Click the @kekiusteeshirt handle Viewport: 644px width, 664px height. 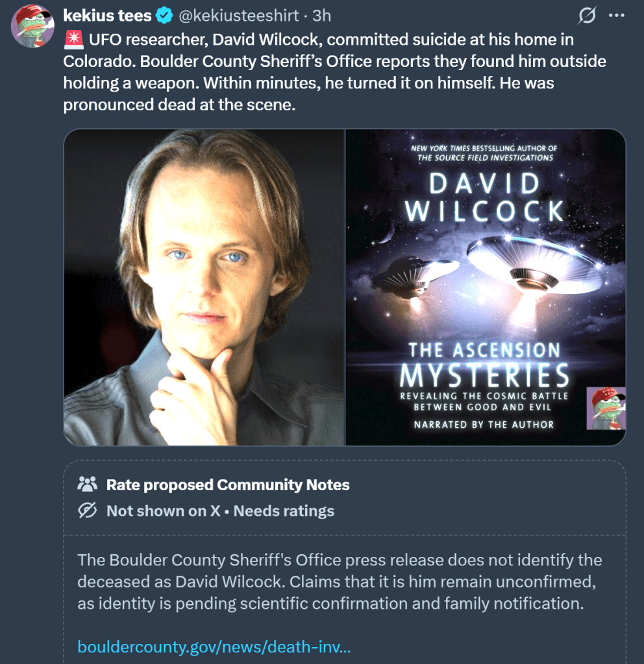(x=238, y=16)
